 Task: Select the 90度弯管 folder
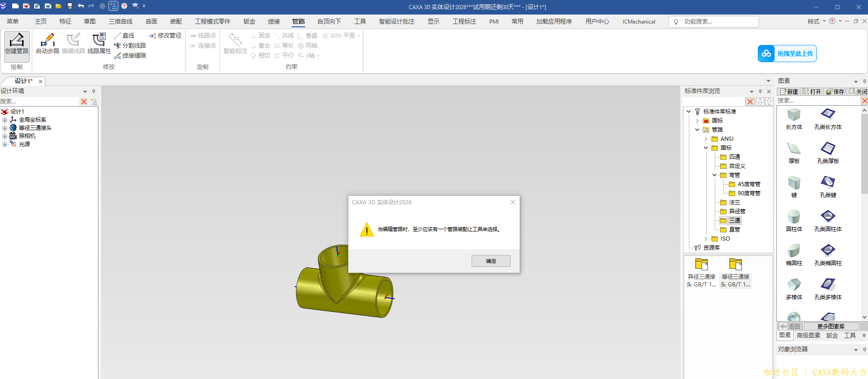(x=749, y=193)
